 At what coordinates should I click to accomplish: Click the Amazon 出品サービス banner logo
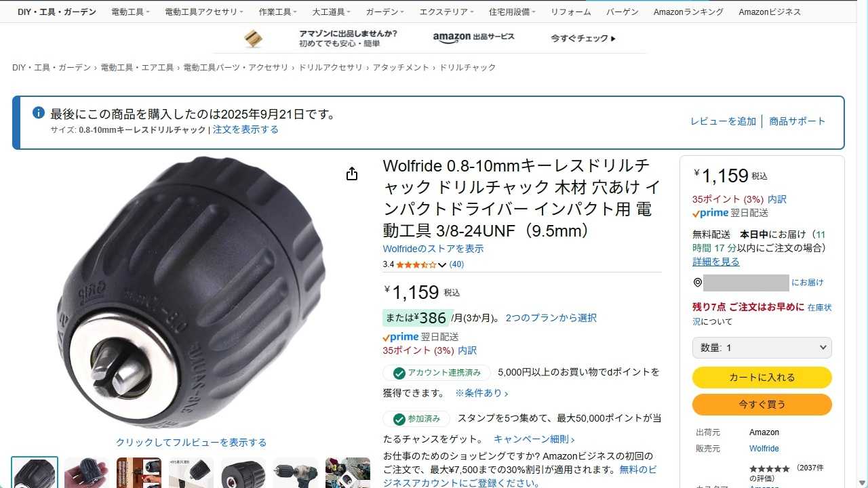(x=473, y=38)
